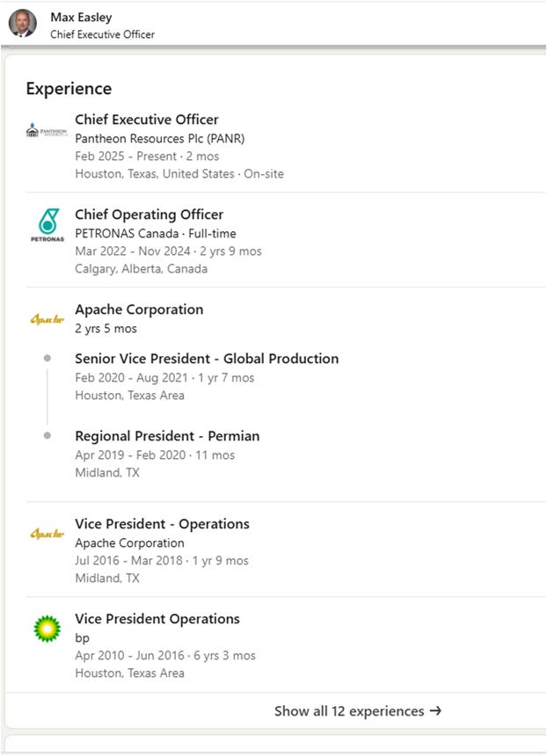The width and height of the screenshot is (547, 756).
Task: Open the Apache Corporation grouped experience entry
Action: pyautogui.click(x=137, y=309)
